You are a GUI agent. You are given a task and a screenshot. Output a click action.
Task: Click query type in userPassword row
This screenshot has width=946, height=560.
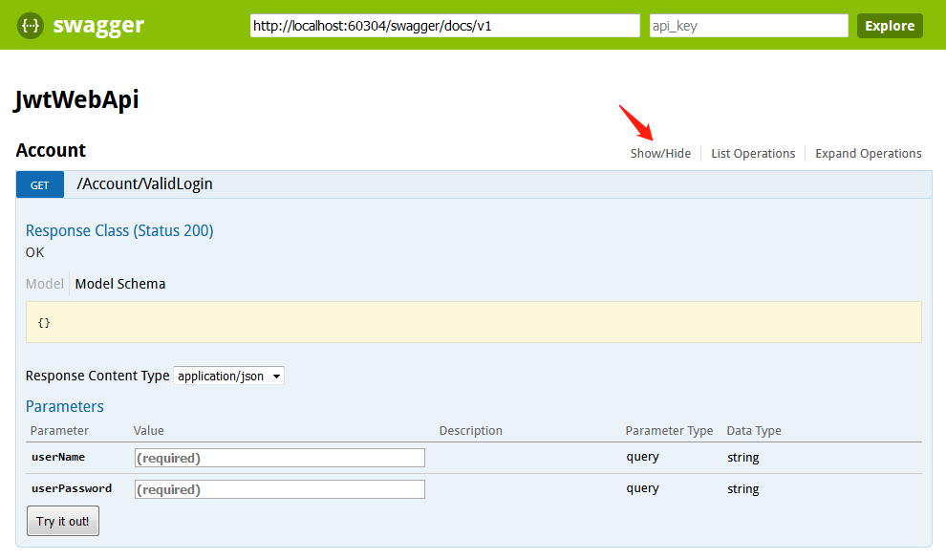click(642, 488)
